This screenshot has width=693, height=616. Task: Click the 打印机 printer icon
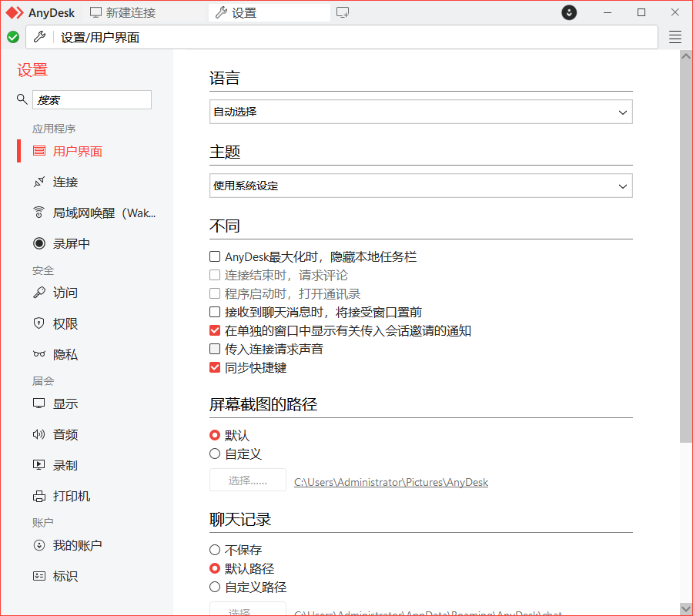tap(39, 496)
